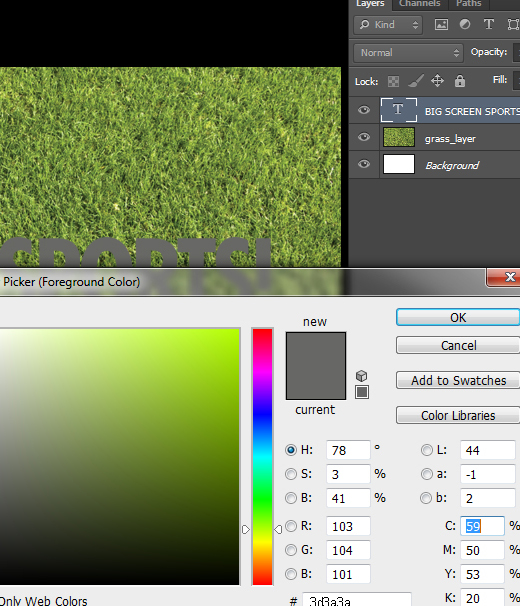Open the Kind layer filter dropdown
Viewport: 520px width, 606px height.
click(x=388, y=25)
